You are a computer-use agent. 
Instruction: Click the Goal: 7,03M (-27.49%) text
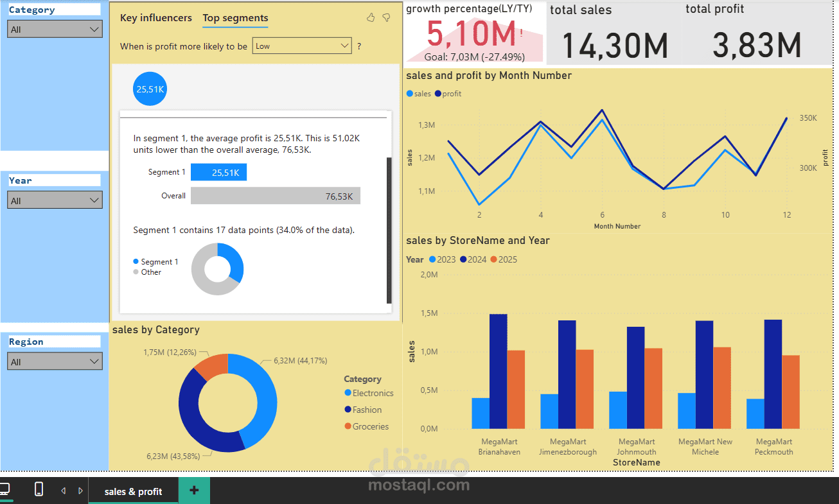pos(475,56)
